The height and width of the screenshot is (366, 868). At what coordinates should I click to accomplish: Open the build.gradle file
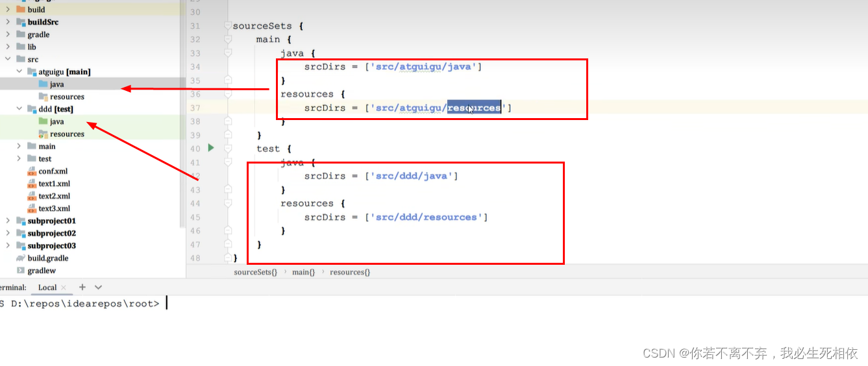click(x=48, y=258)
